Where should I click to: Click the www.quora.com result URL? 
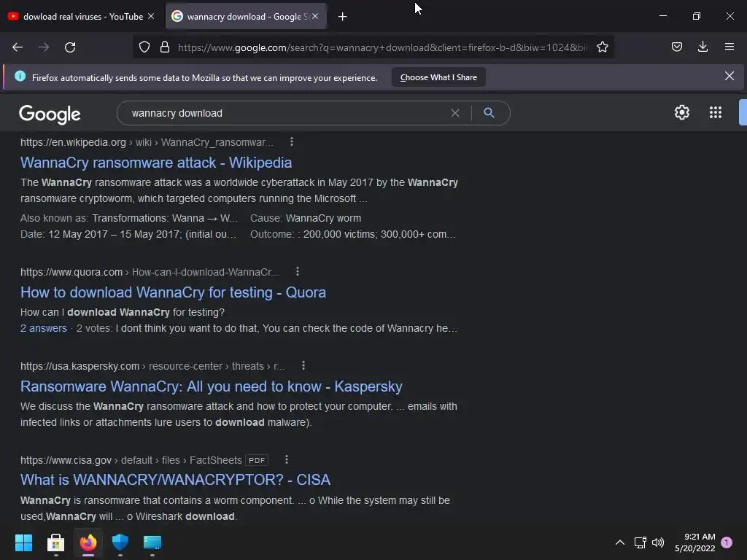(150, 272)
